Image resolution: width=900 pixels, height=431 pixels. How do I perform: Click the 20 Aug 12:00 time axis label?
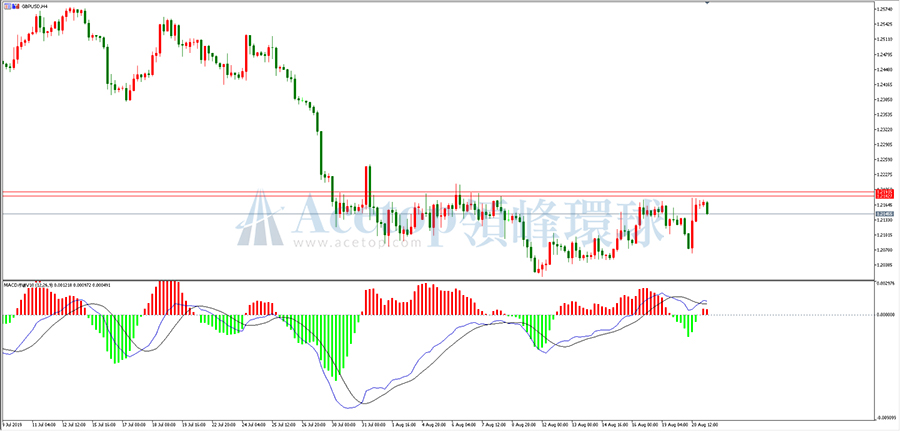pyautogui.click(x=705, y=425)
